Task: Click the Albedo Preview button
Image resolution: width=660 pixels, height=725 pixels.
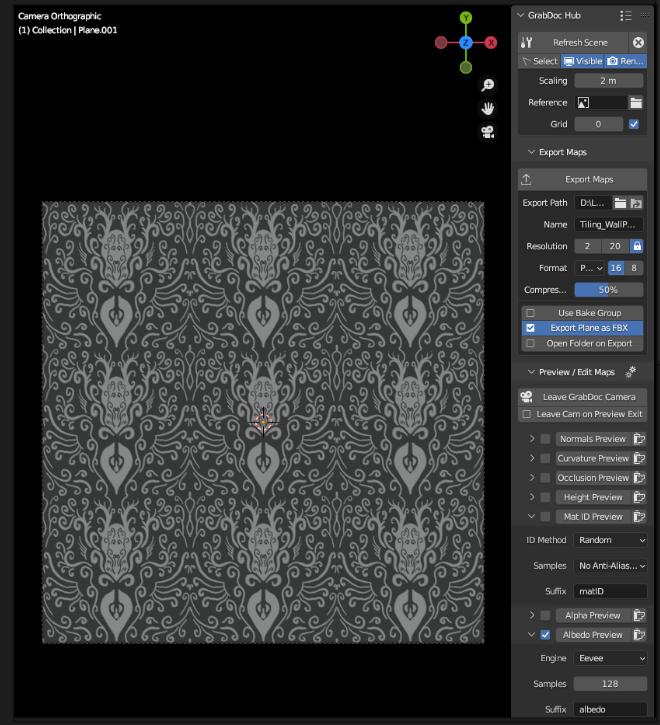Action: [593, 635]
